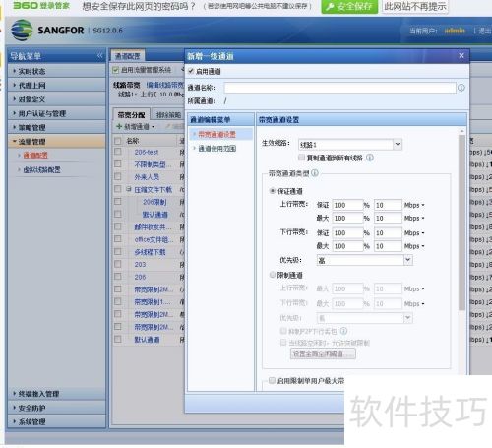The width and height of the screenshot is (492, 448).
Task: Open the 生效线路 dropdown
Action: [x=398, y=144]
